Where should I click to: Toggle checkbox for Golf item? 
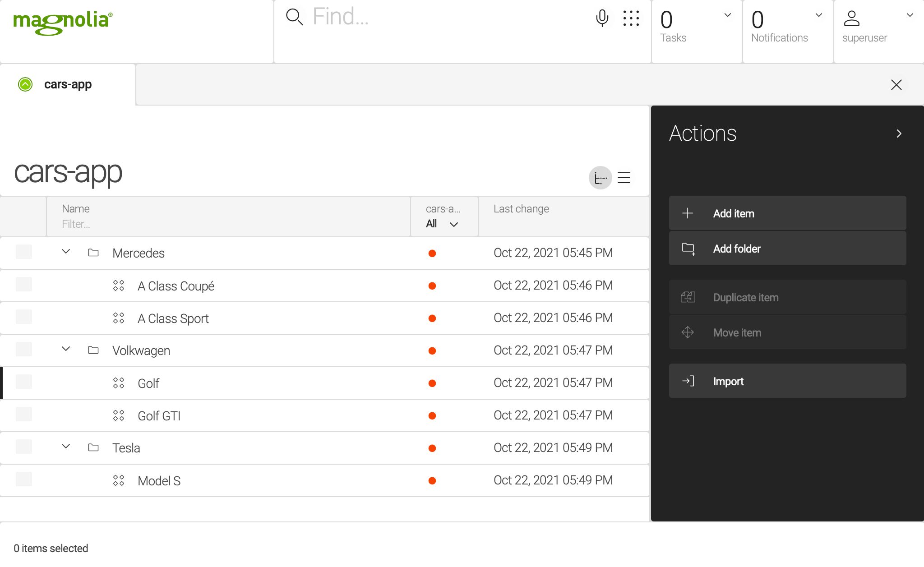click(x=23, y=383)
